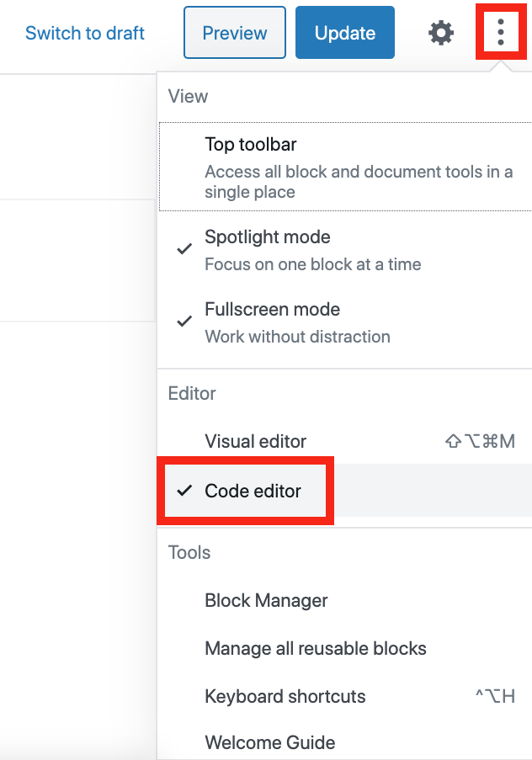Show the Keyboard shortcuts list
The height and width of the screenshot is (760, 532).
(345, 697)
